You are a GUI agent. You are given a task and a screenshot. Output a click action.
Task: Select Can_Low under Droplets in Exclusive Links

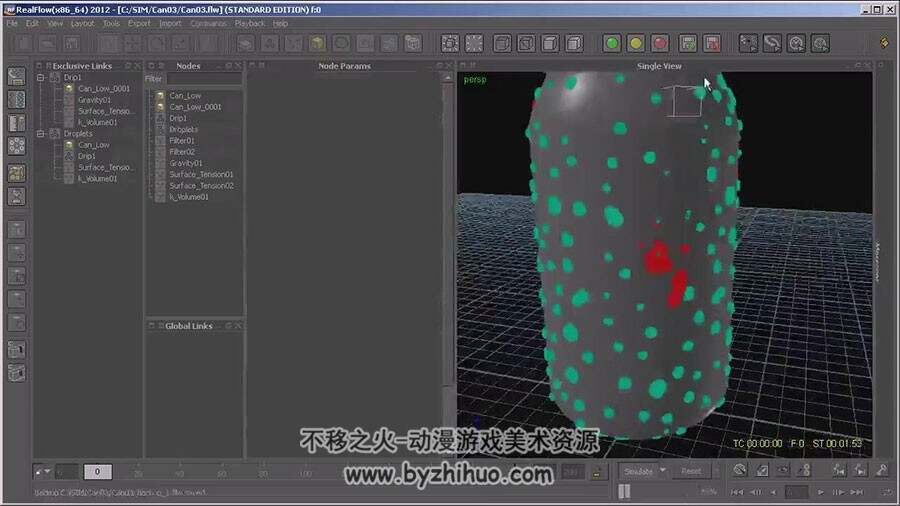[94, 145]
